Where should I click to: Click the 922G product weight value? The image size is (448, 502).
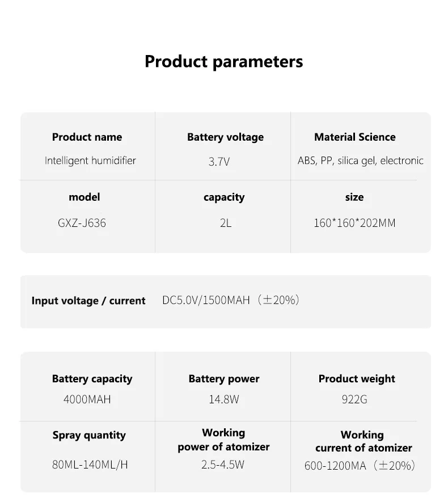(354, 399)
